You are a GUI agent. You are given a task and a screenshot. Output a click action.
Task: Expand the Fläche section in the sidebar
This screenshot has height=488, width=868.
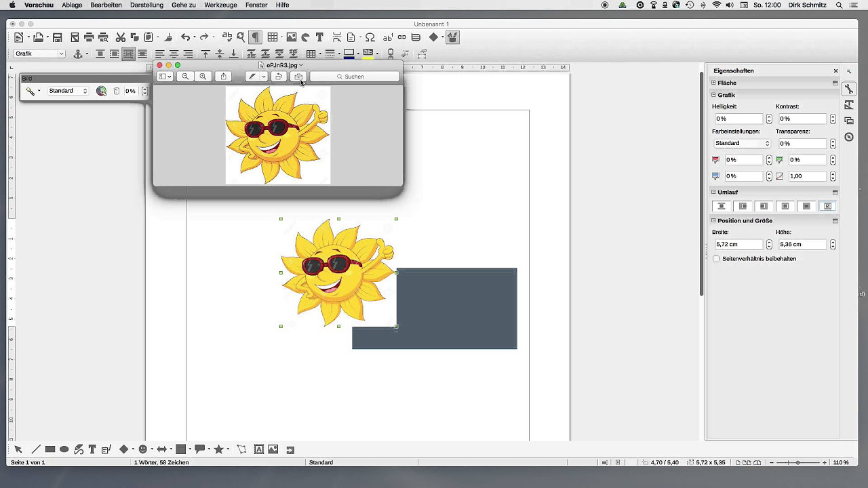[x=713, y=83]
